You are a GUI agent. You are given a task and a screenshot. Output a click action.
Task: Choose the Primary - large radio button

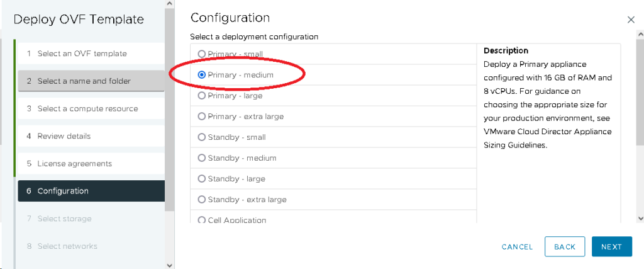202,96
